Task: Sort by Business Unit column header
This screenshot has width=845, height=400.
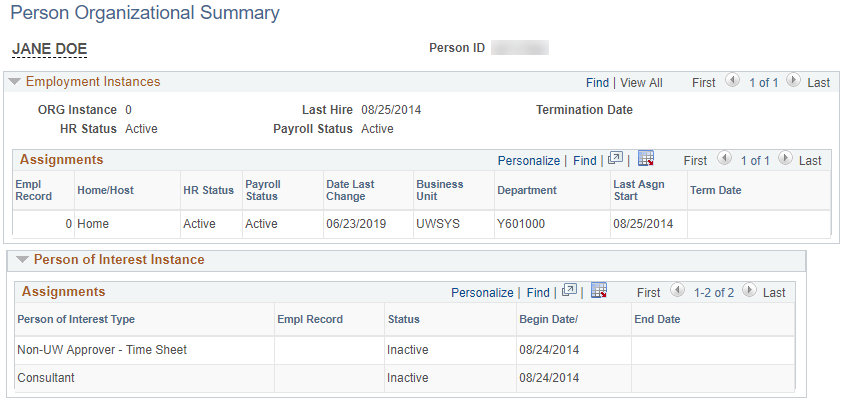Action: pyautogui.click(x=440, y=190)
